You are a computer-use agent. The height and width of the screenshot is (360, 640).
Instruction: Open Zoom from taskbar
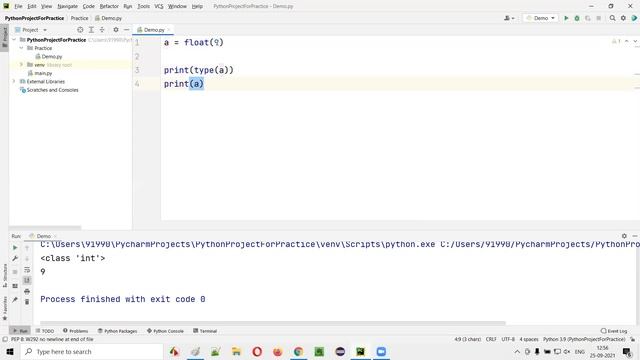(381, 351)
